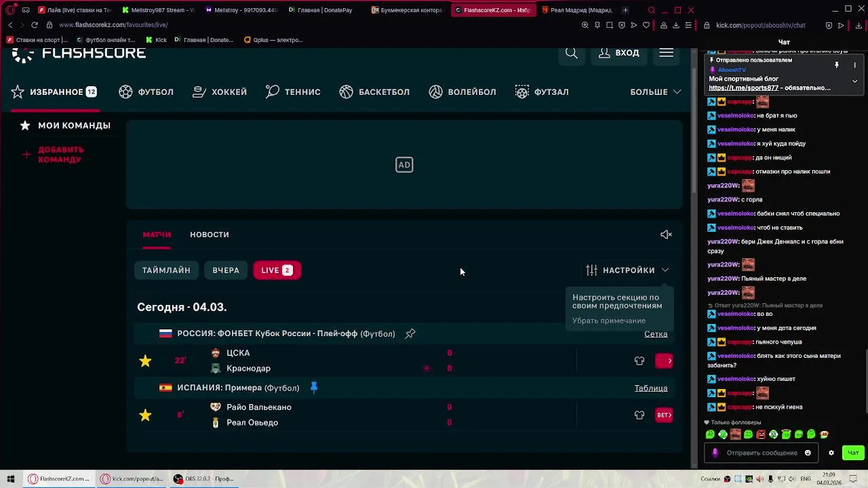
Task: Open lineups shirt icon for Райо match
Action: click(639, 415)
